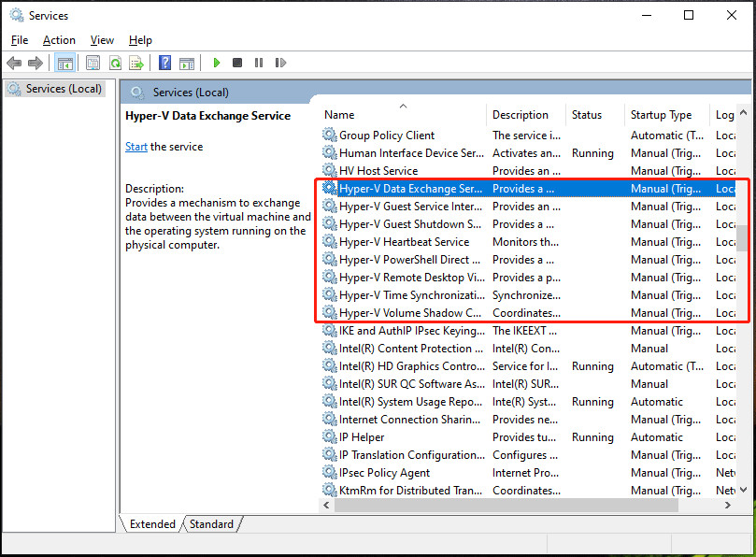Select Hyper-V Guest Shutdown S... row
The height and width of the screenshot is (557, 756).
528,223
